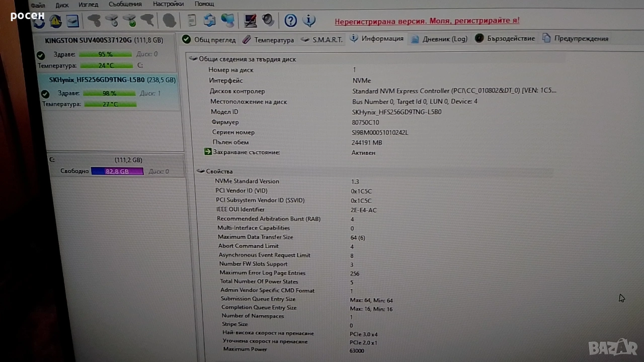The width and height of the screenshot is (644, 362).
Task: Switch to the S.M.A.R.T. tab
Action: pyautogui.click(x=321, y=39)
